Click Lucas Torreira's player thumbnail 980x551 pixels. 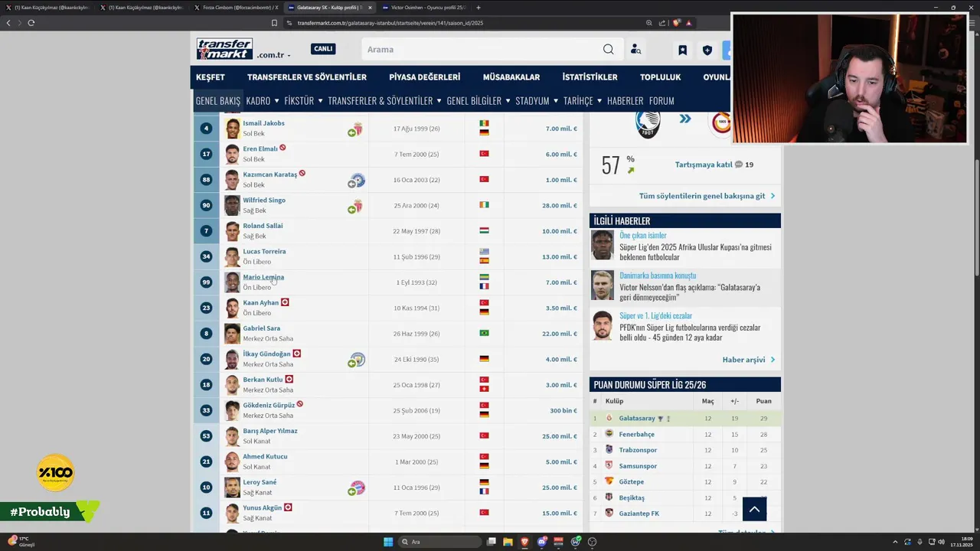click(x=232, y=256)
